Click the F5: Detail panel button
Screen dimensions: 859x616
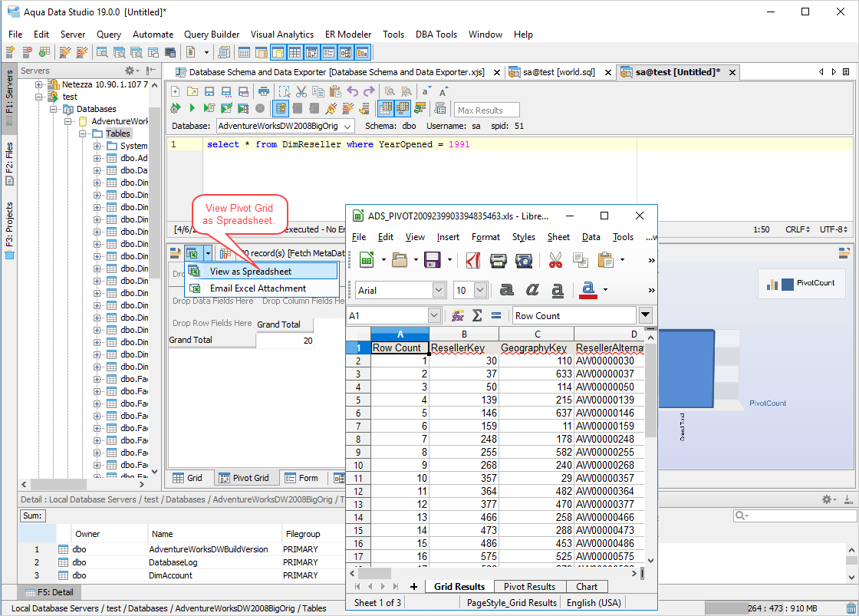[x=49, y=592]
